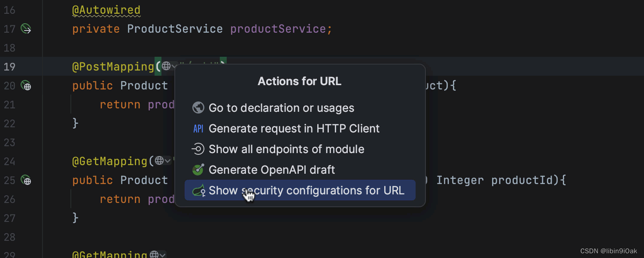The width and height of the screenshot is (644, 258).
Task: Select Go to declaration or usages
Action: [x=281, y=108]
